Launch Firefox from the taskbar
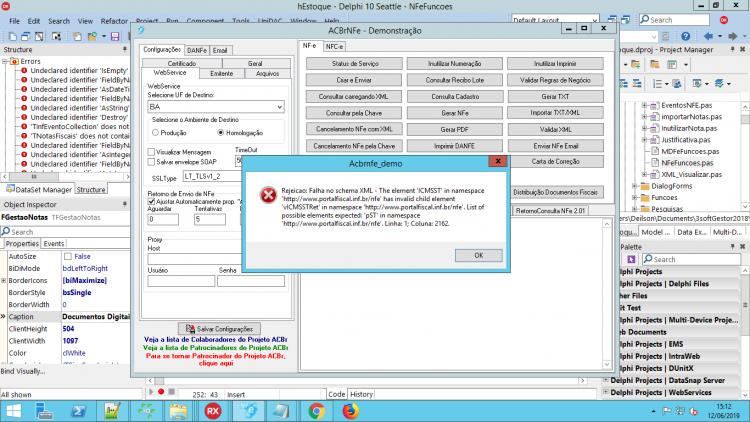 [350, 411]
